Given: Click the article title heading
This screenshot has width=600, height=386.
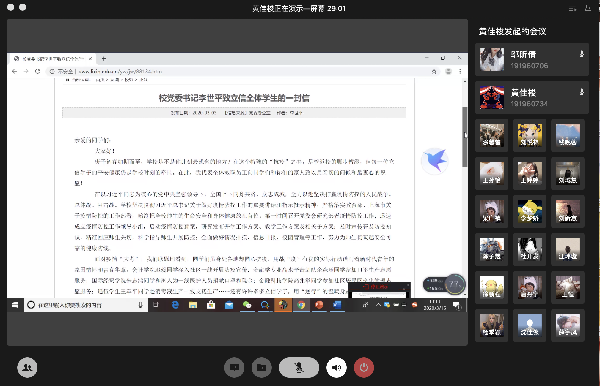Looking at the screenshot, I should [234, 98].
